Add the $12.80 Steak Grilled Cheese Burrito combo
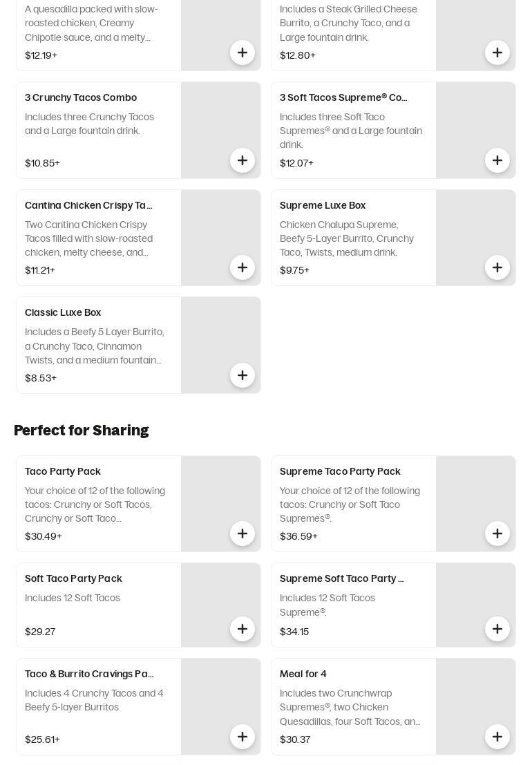532x765 pixels. (497, 53)
